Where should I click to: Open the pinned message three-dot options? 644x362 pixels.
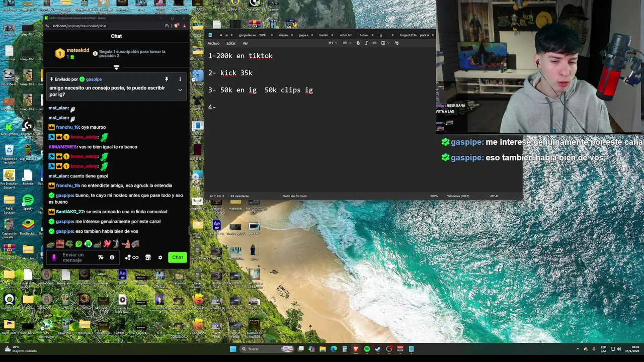click(180, 79)
